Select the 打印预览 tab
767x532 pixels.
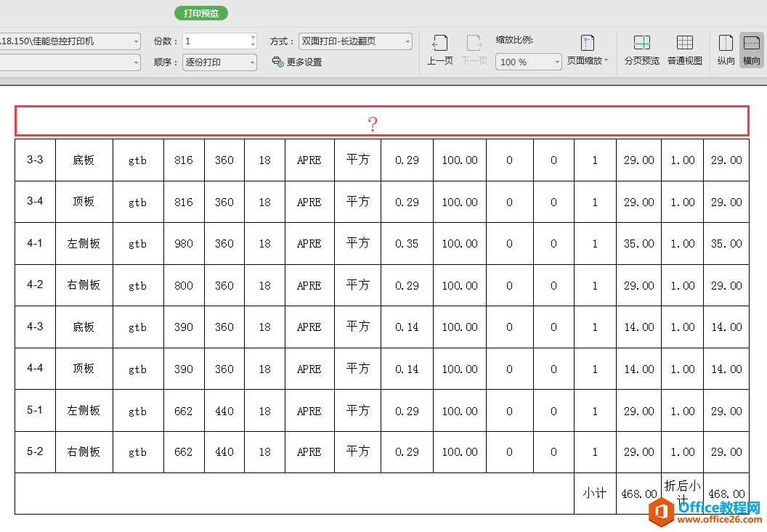200,13
